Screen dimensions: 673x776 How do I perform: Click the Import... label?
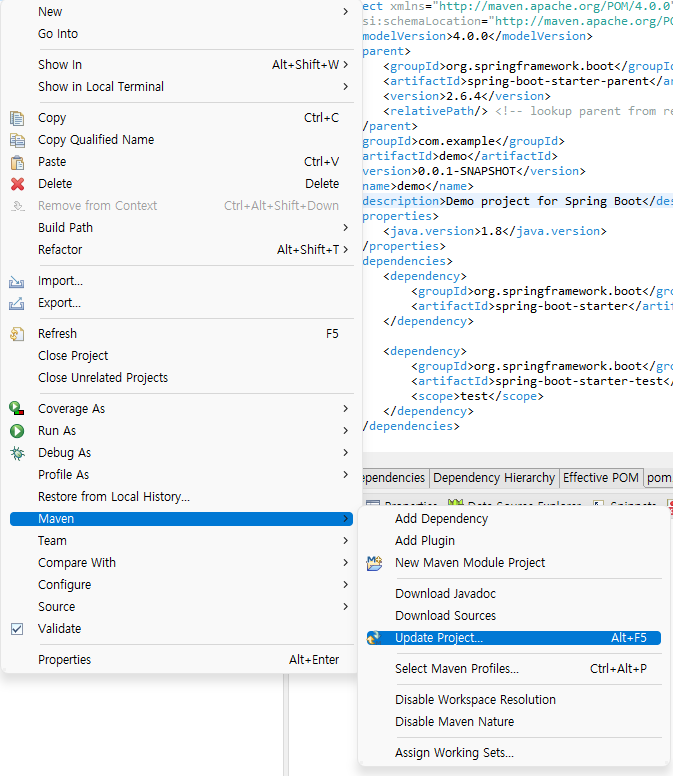tap(60, 281)
